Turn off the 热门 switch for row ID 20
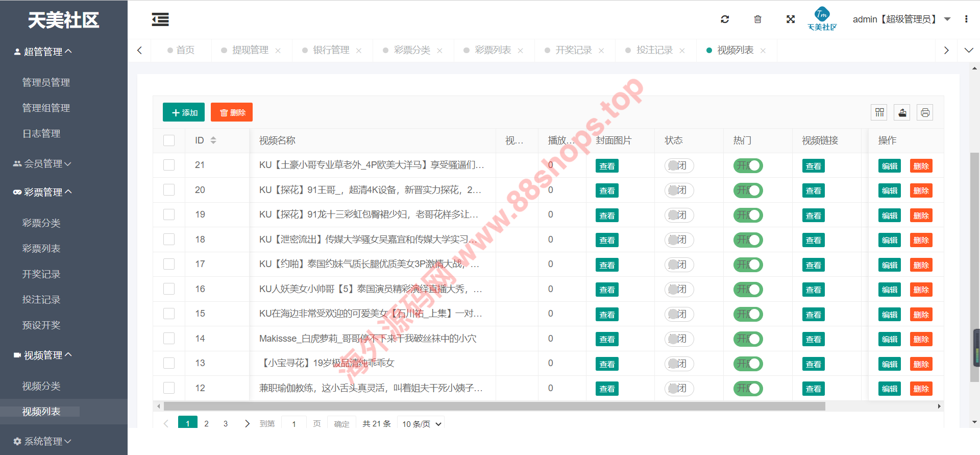 [748, 190]
